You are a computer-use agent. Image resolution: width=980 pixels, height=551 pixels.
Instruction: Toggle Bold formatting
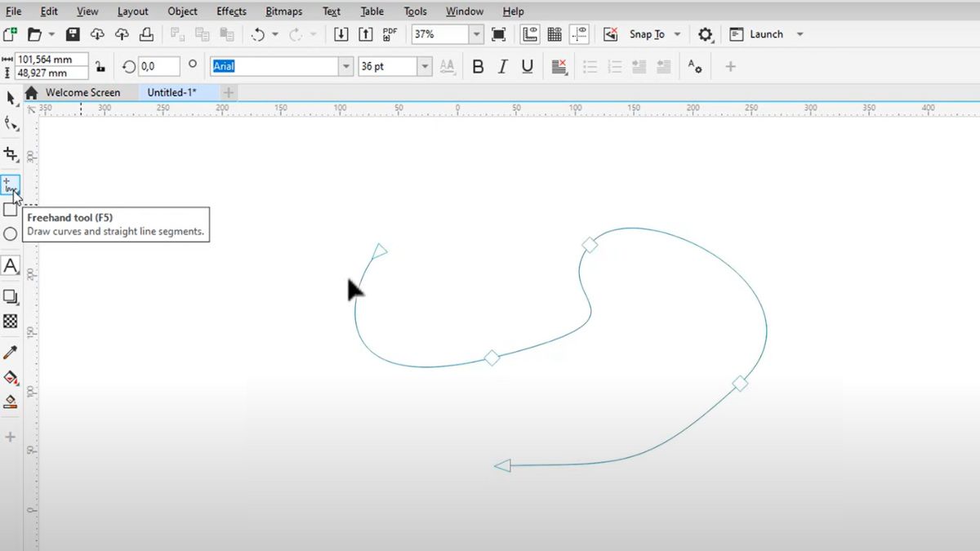tap(478, 67)
